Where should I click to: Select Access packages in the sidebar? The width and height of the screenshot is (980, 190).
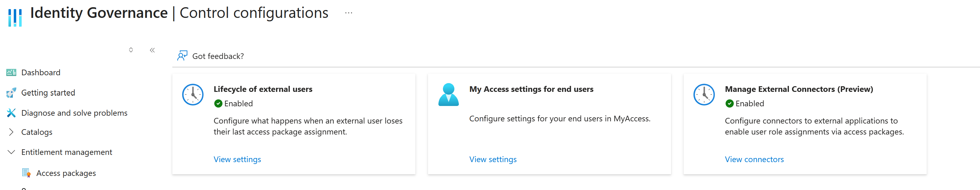pos(66,173)
